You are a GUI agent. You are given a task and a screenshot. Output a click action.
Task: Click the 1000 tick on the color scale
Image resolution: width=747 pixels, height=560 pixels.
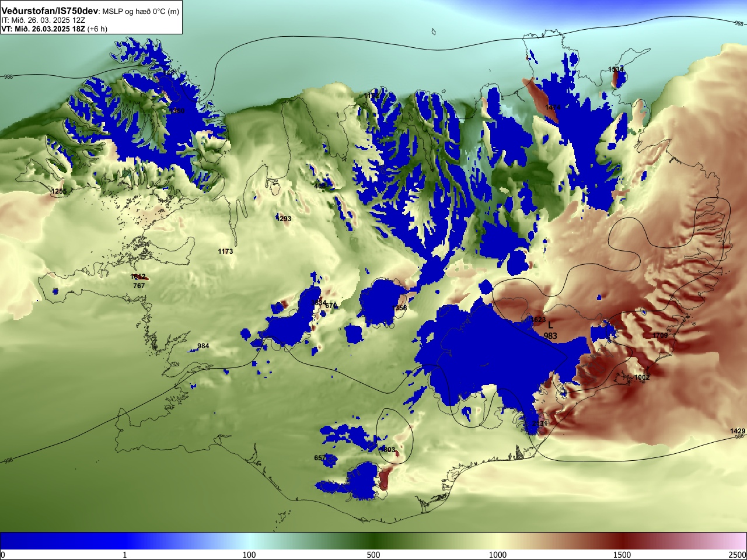point(498,555)
